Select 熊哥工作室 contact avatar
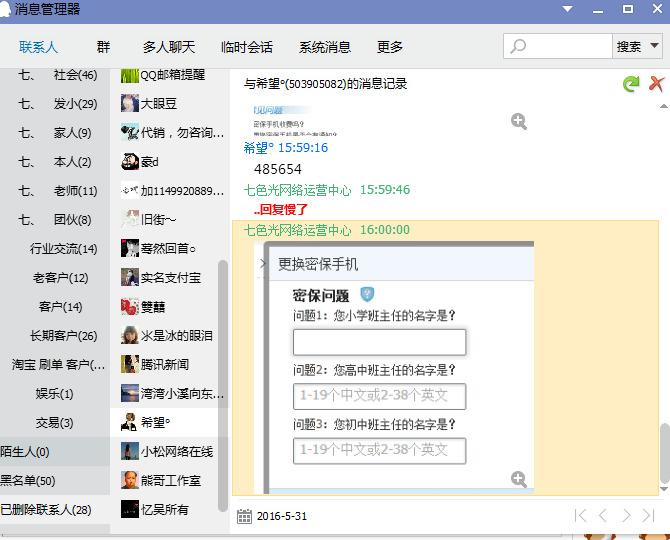This screenshot has width=670, height=540. coord(130,480)
